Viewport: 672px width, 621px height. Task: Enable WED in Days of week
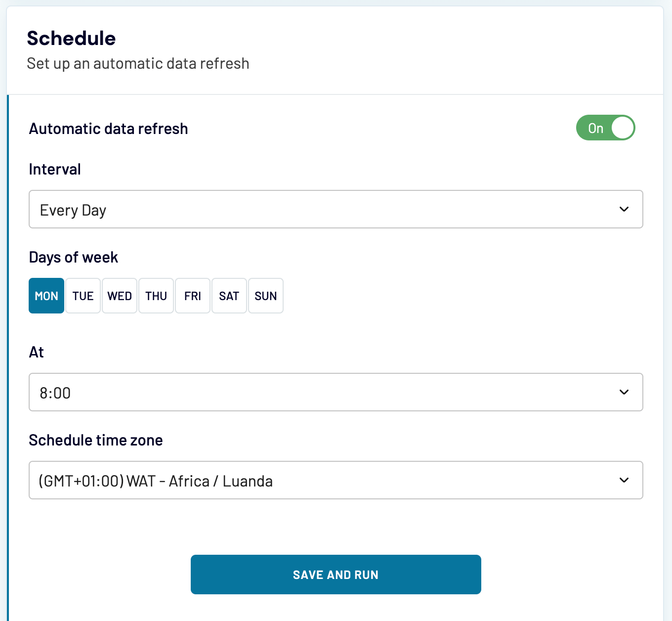pos(119,296)
